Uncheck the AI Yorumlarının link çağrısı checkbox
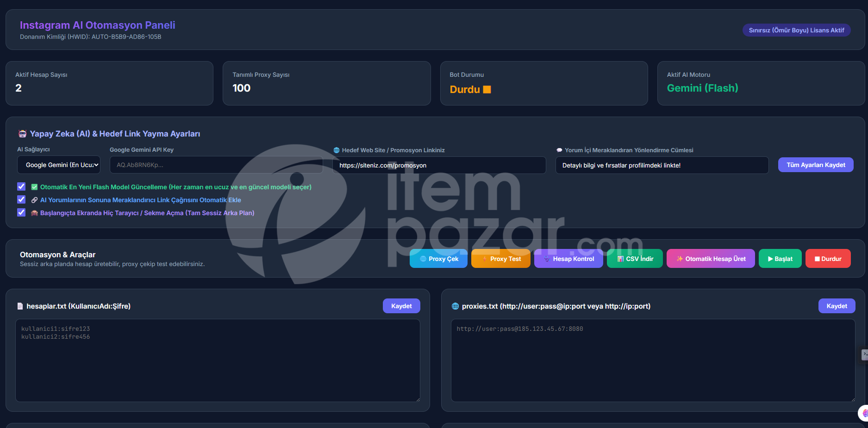Viewport: 868px width, 428px height. (21, 199)
